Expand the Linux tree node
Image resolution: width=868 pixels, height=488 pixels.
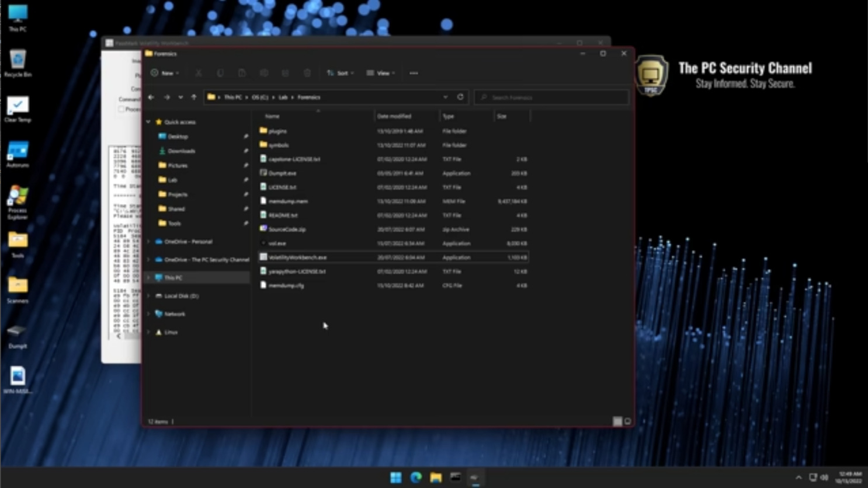(x=149, y=332)
